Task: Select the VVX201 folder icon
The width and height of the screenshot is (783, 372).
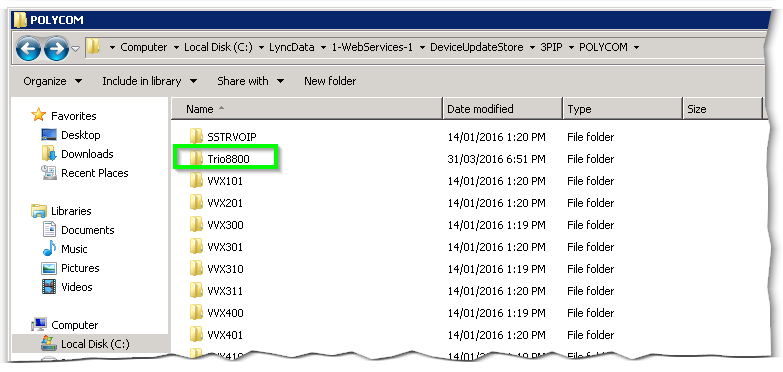Action: [196, 202]
